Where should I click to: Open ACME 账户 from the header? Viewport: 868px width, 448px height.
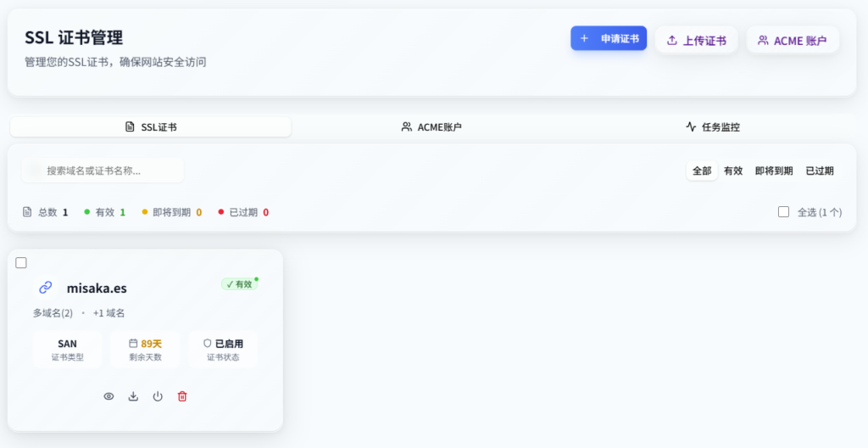(x=792, y=40)
